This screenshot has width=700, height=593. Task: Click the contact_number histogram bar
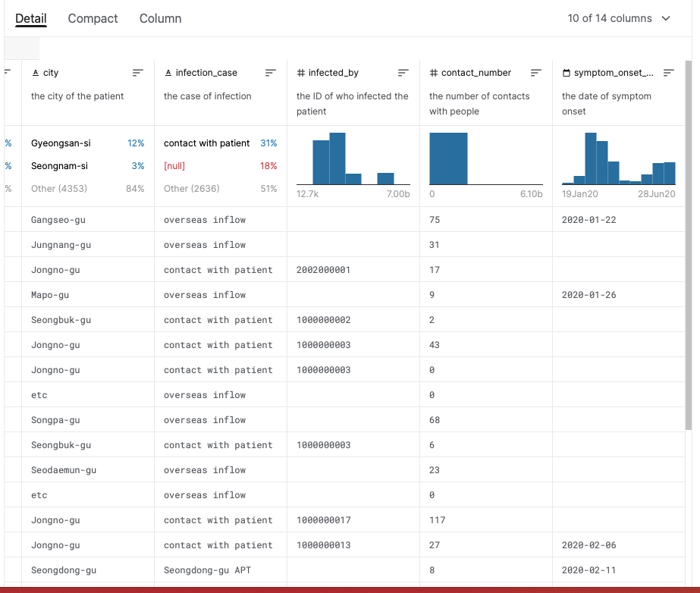pyautogui.click(x=448, y=158)
